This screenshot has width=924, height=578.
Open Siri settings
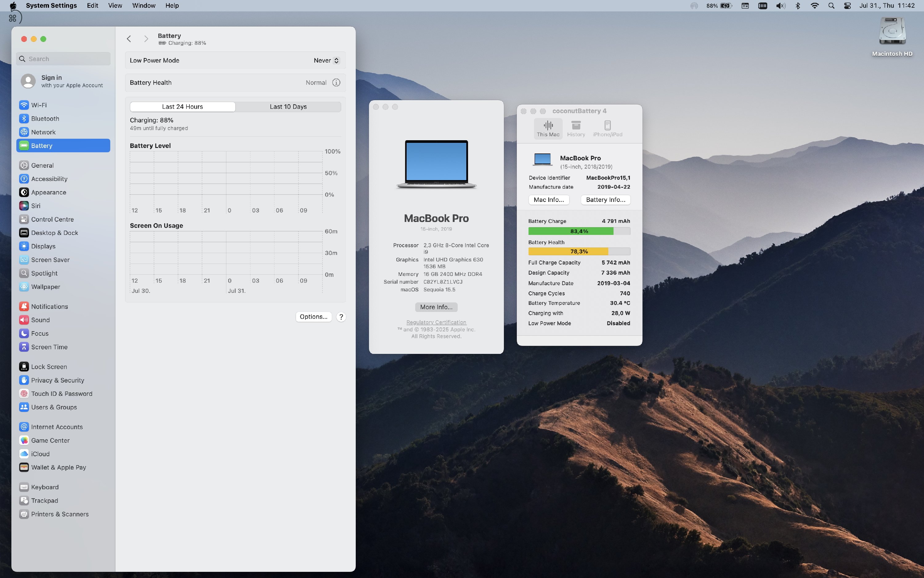tap(63, 206)
